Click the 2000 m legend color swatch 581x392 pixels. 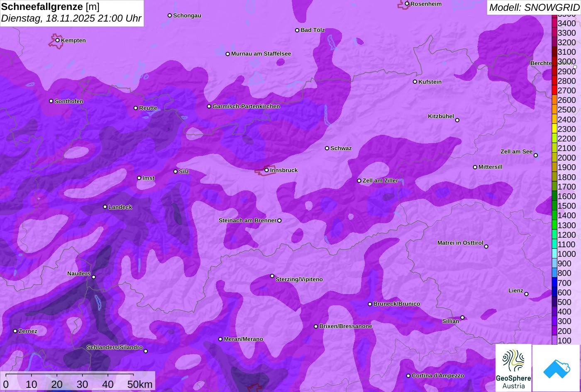tap(554, 158)
